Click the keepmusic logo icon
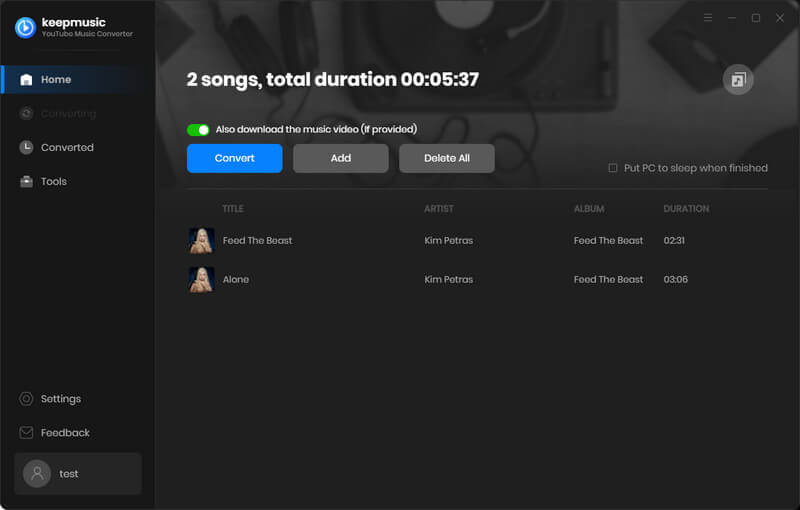The width and height of the screenshot is (800, 510). pyautogui.click(x=25, y=28)
